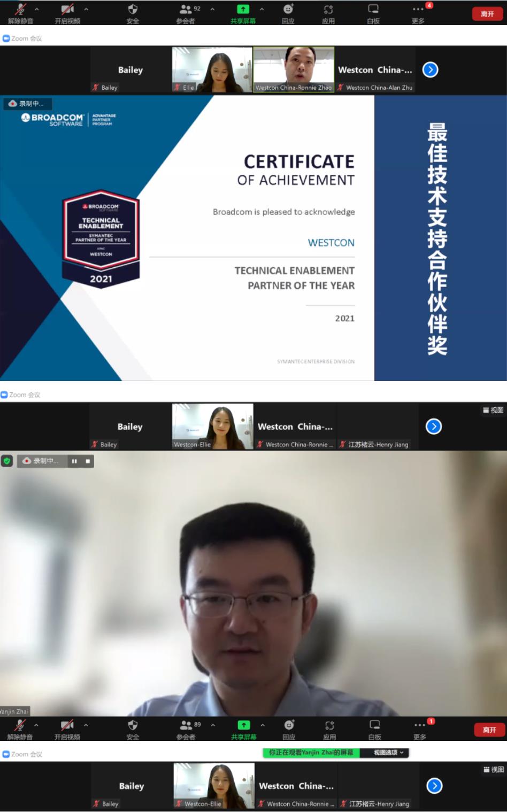This screenshot has width=507, height=812.
Task: Expand caret beside the 92 participants icon
Action: pyautogui.click(x=212, y=9)
